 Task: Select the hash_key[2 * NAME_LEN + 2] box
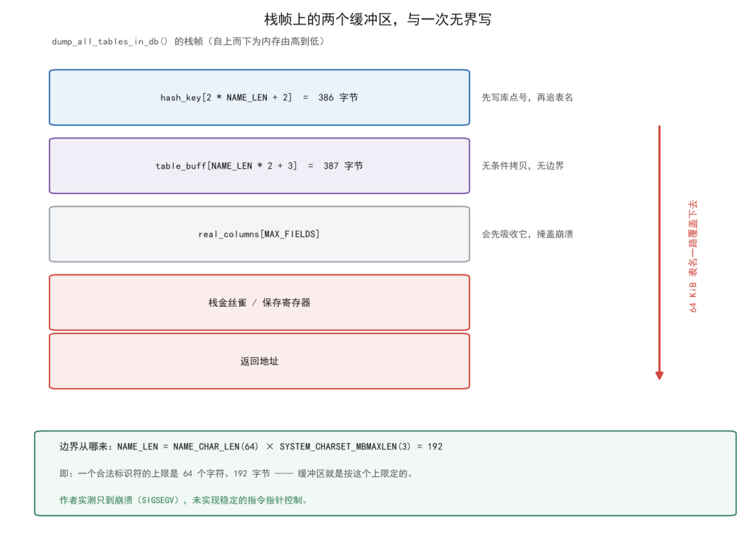pos(260,97)
